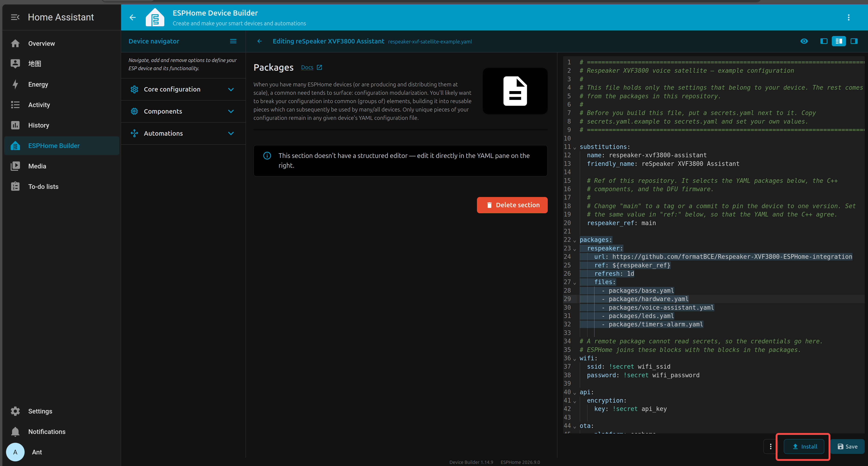Click the respeaker_ref: main line
This screenshot has width=868, height=466.
[621, 223]
